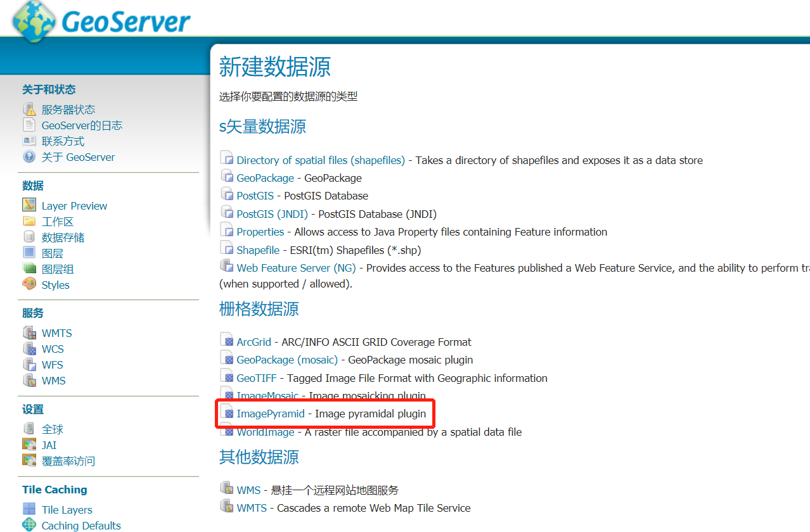Select PostGIS as the new data source
This screenshot has width=810, height=532.
tap(254, 196)
